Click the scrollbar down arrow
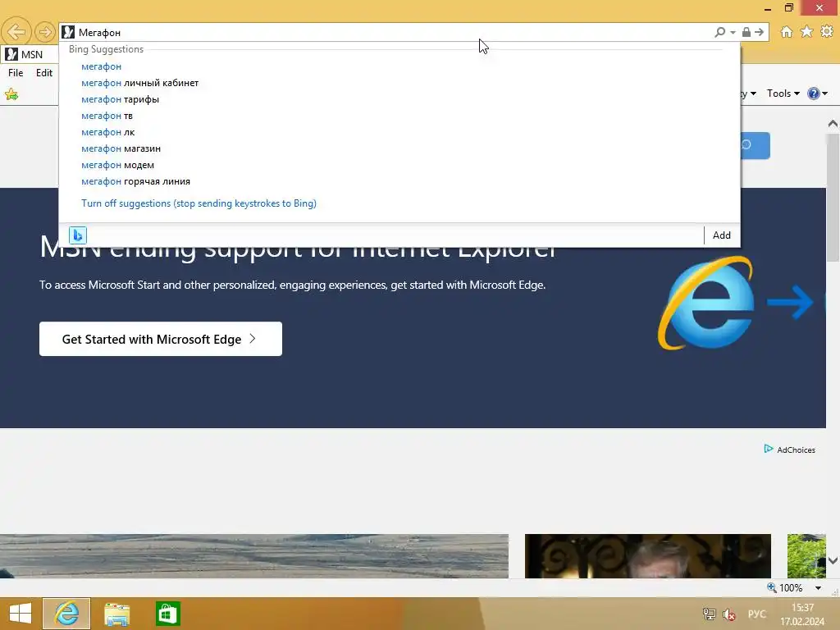Image resolution: width=840 pixels, height=630 pixels. tap(833, 560)
